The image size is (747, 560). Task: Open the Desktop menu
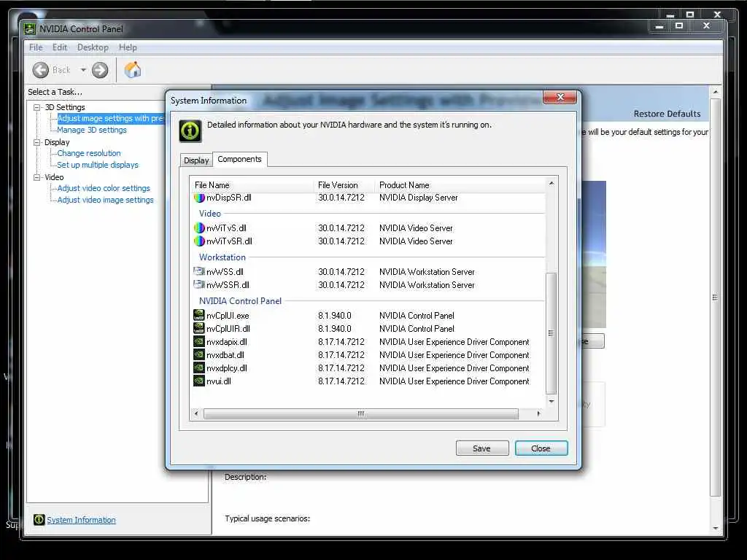tap(93, 47)
